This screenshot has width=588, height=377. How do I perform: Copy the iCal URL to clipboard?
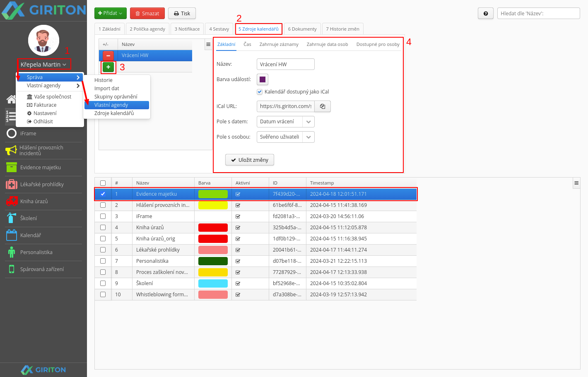323,106
